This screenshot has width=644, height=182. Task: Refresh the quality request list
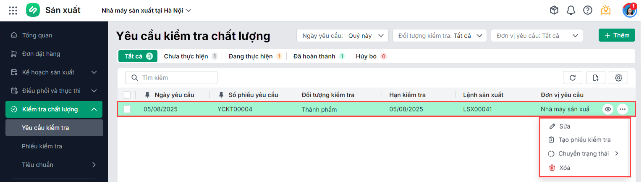pyautogui.click(x=572, y=78)
